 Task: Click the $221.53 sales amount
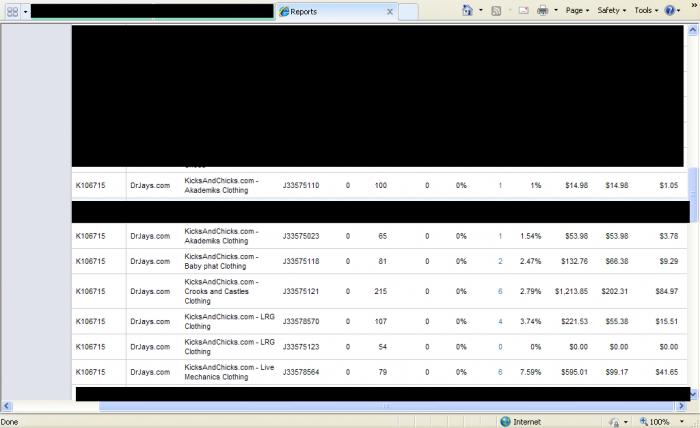click(x=575, y=321)
